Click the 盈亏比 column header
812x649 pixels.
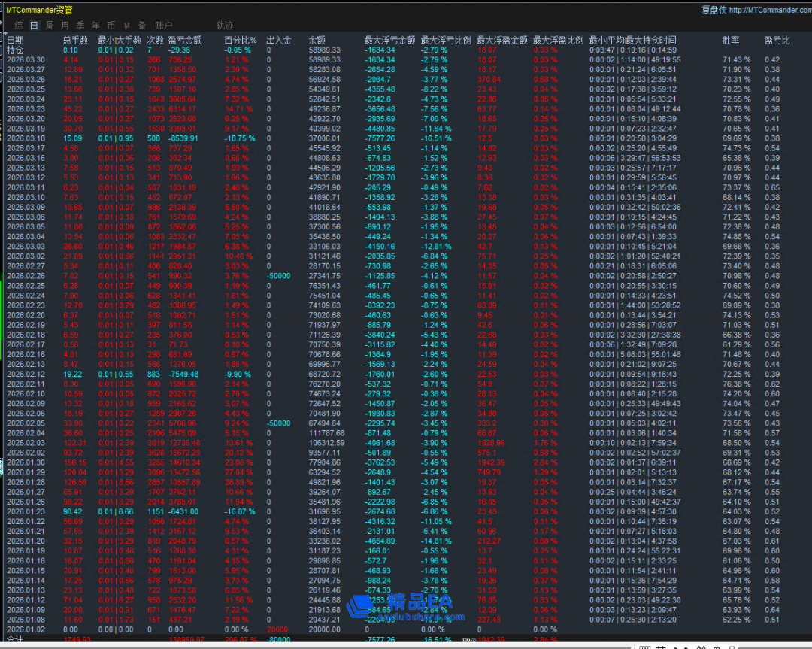(x=777, y=40)
